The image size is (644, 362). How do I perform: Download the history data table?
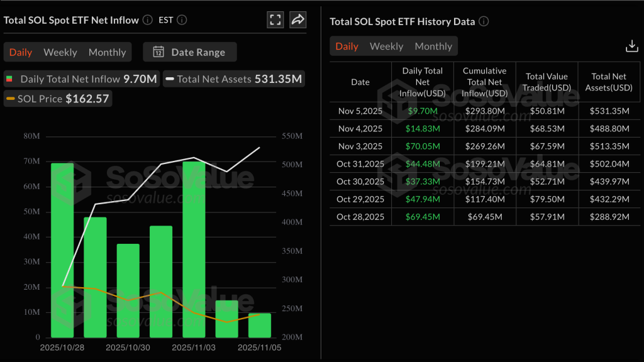point(631,47)
